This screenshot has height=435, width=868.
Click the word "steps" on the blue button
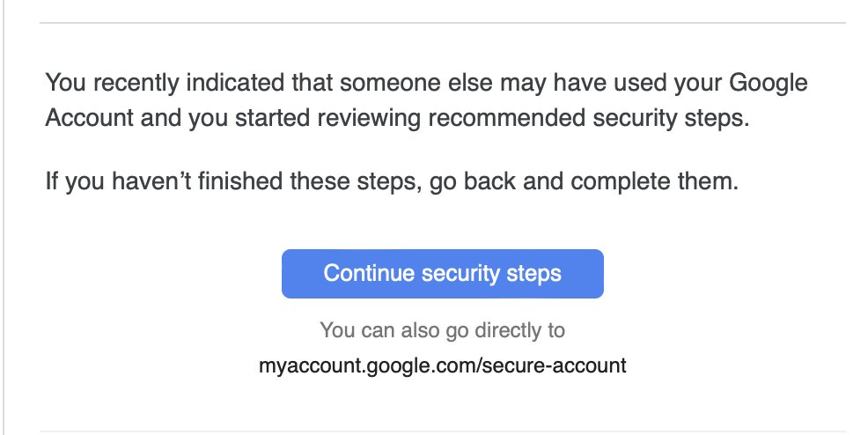[533, 274]
